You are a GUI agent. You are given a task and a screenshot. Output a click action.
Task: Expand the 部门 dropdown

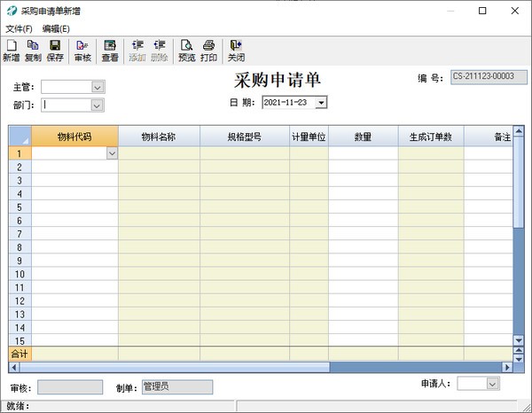coord(98,105)
